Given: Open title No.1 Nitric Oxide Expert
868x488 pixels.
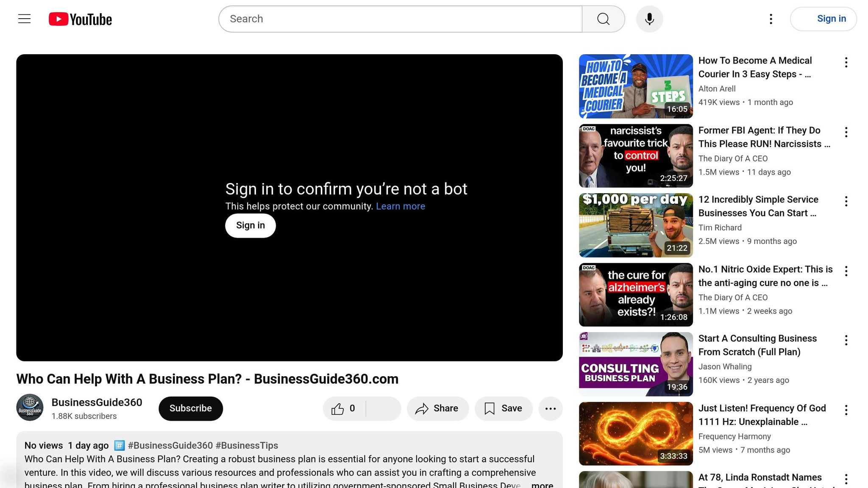Looking at the screenshot, I should [765, 276].
